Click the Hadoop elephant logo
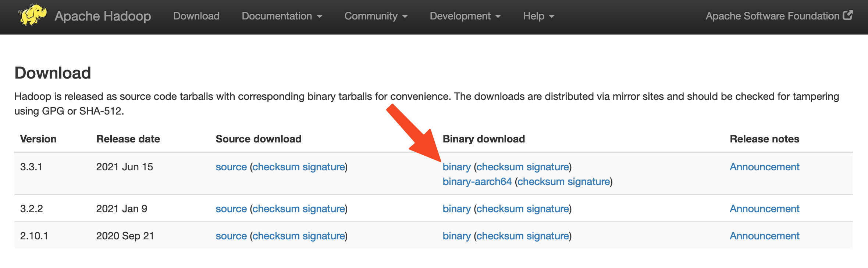Viewport: 868px width, 268px height. 33,15
